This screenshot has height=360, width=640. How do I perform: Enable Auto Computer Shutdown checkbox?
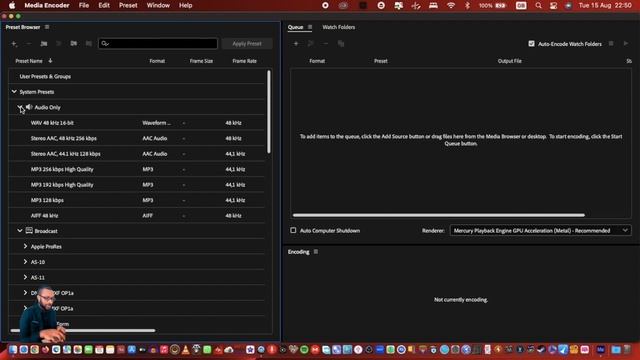(293, 230)
